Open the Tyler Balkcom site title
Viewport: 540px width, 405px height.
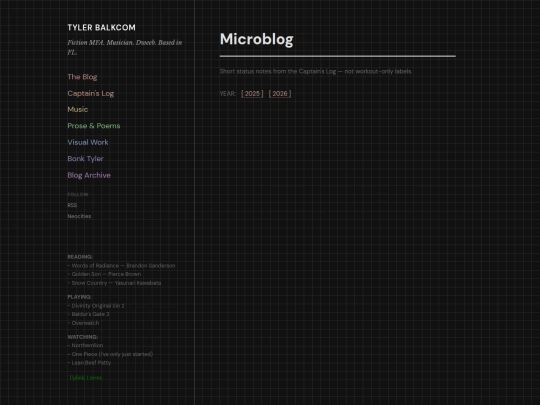(x=102, y=28)
